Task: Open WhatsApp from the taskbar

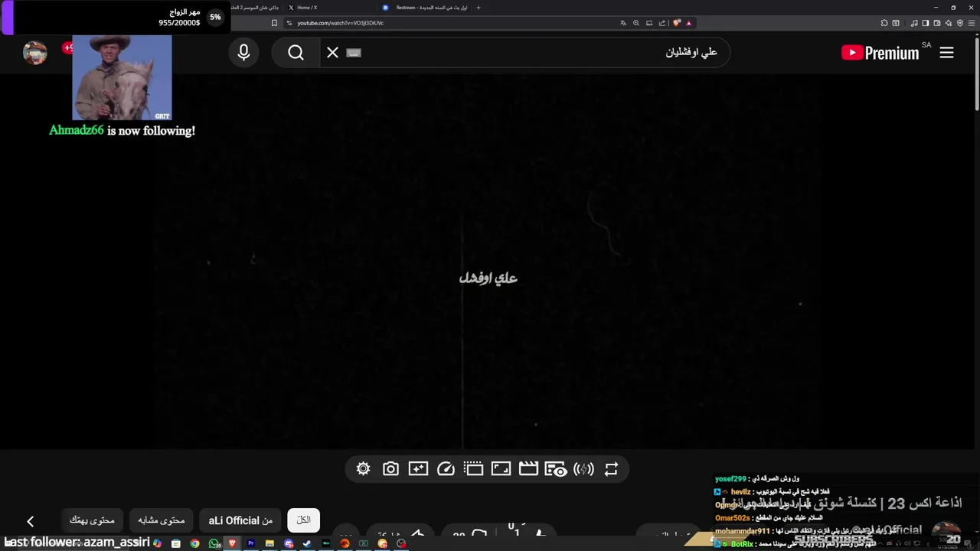Action: tap(214, 543)
